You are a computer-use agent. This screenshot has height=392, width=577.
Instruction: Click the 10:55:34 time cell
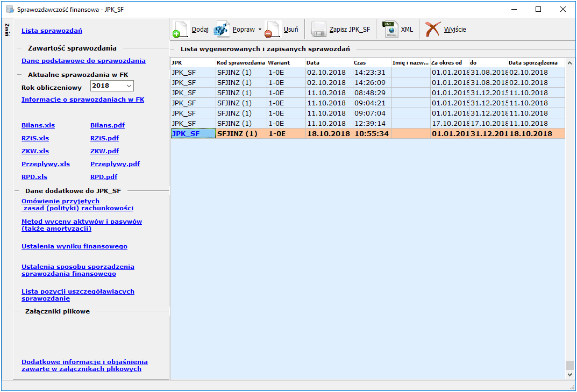pyautogui.click(x=373, y=133)
